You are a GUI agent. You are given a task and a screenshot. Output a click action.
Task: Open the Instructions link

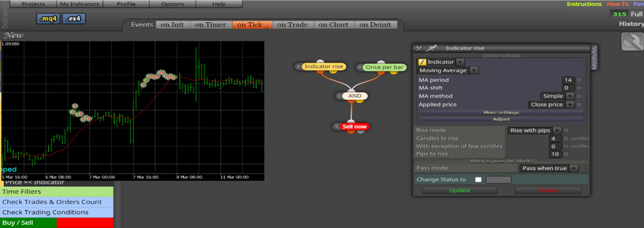click(x=584, y=4)
